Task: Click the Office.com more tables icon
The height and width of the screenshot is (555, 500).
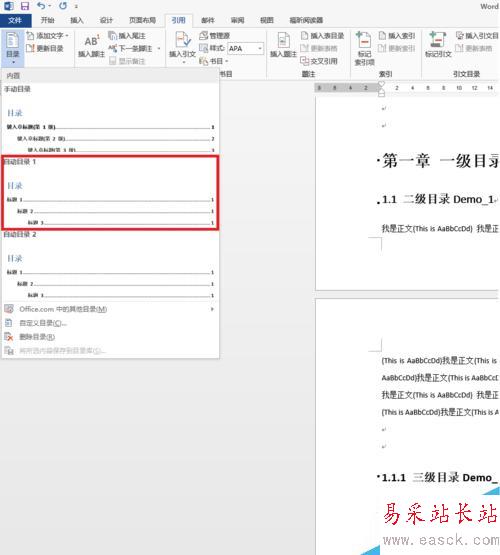Action: pyautogui.click(x=9, y=309)
